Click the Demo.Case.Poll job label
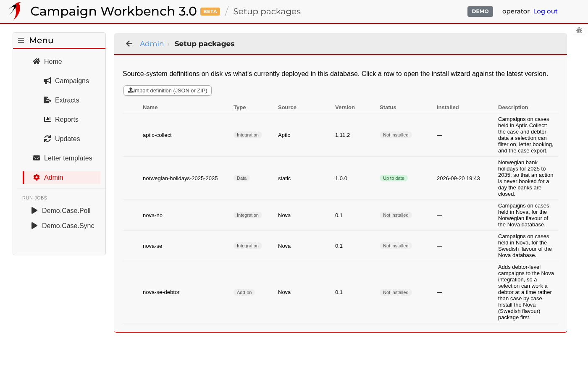Image resolution: width=588 pixels, height=378 pixels. 66,210
